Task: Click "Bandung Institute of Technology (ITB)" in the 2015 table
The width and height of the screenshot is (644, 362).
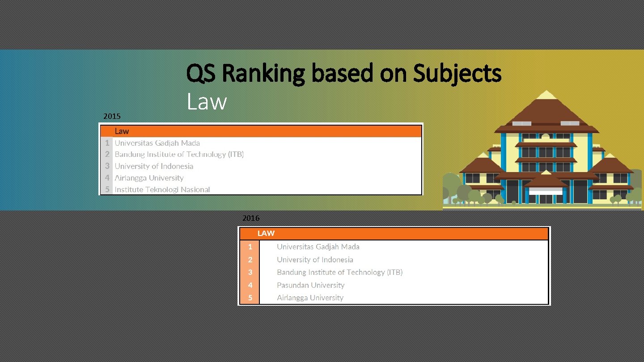Action: (x=179, y=154)
